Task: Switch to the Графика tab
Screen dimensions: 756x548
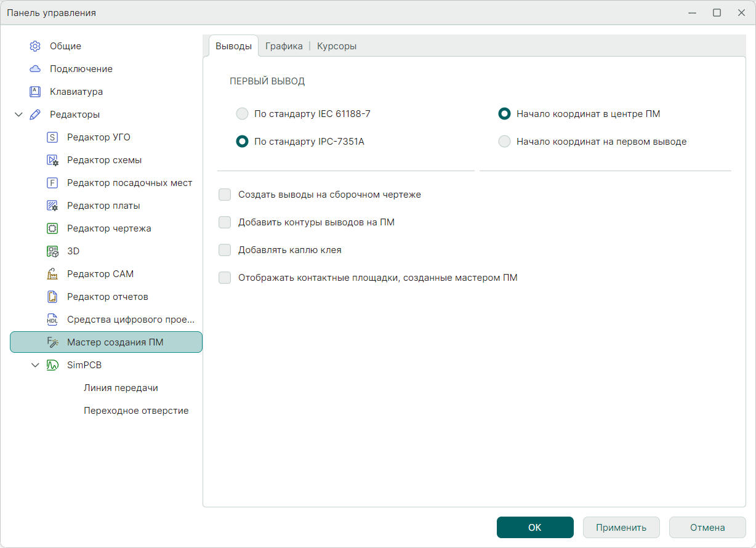Action: [x=284, y=46]
